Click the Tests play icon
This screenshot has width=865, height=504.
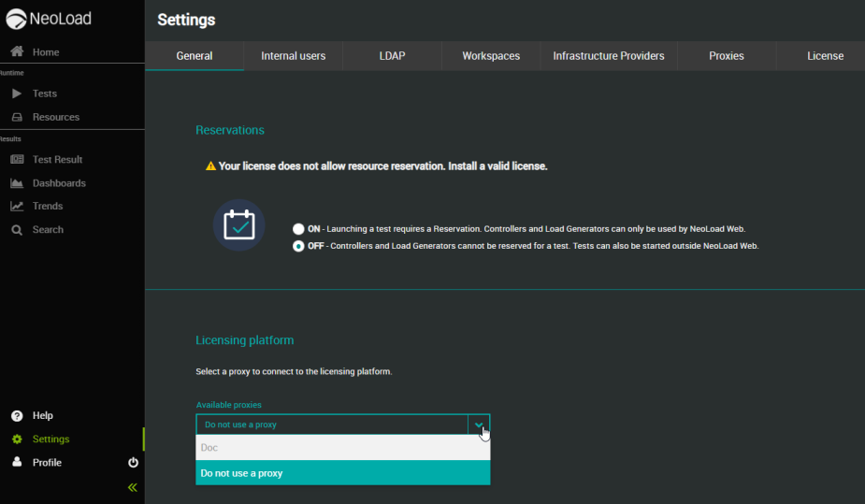pyautogui.click(x=17, y=94)
